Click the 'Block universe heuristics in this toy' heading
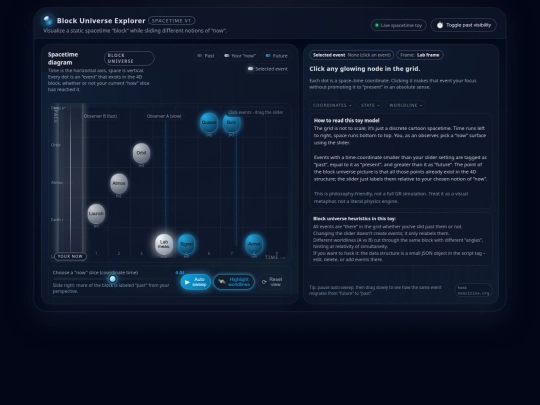The height and width of the screenshot is (405, 540). pyautogui.click(x=354, y=219)
